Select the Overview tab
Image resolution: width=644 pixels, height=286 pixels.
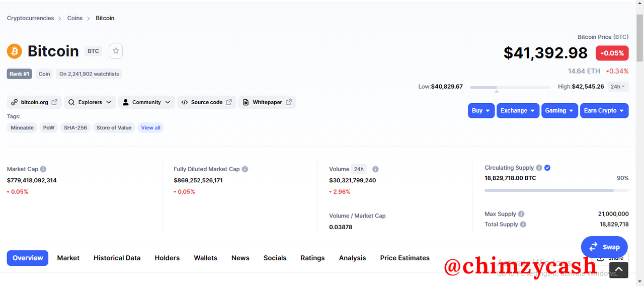coord(28,258)
